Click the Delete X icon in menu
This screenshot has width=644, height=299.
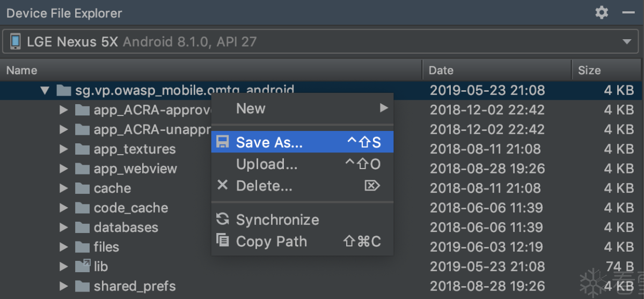click(x=222, y=185)
